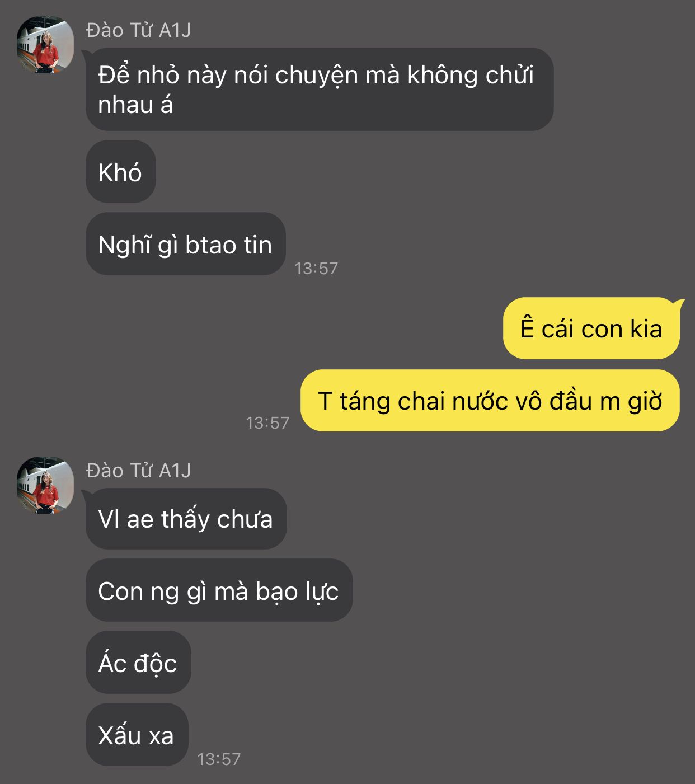This screenshot has height=784, width=695.
Task: Tap the word 'bạo lực' in the message
Action: (297, 592)
